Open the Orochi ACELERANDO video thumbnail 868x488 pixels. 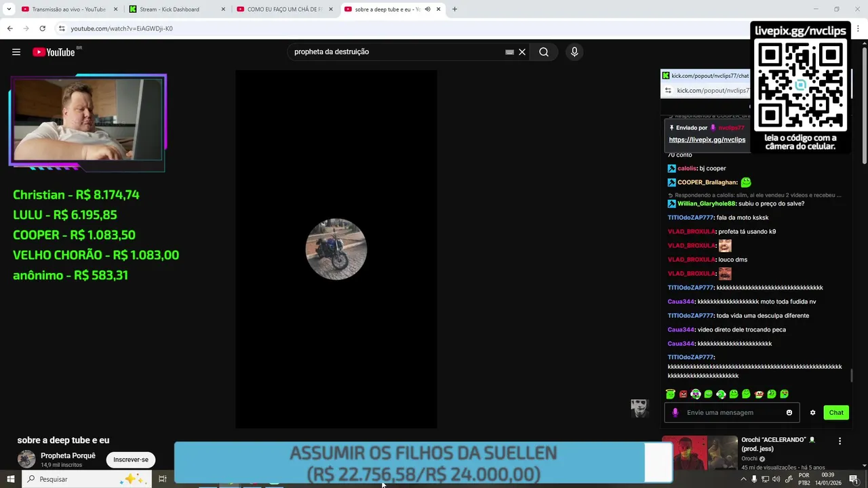[x=700, y=453]
